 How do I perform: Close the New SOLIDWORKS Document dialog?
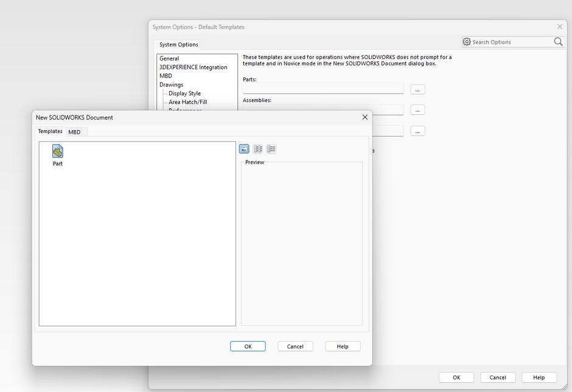[x=364, y=117]
